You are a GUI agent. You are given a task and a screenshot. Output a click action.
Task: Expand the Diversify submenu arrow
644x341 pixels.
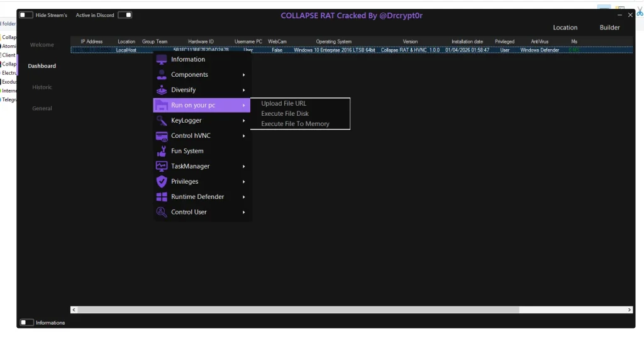[x=243, y=90]
